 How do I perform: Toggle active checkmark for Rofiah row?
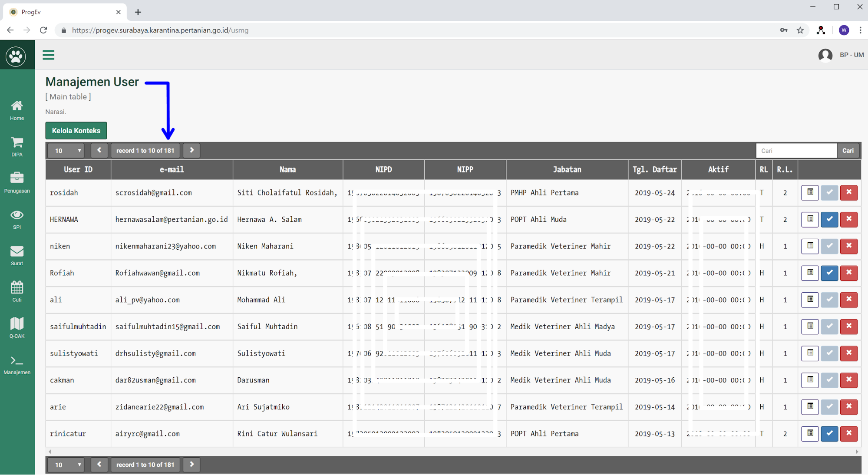click(x=829, y=273)
